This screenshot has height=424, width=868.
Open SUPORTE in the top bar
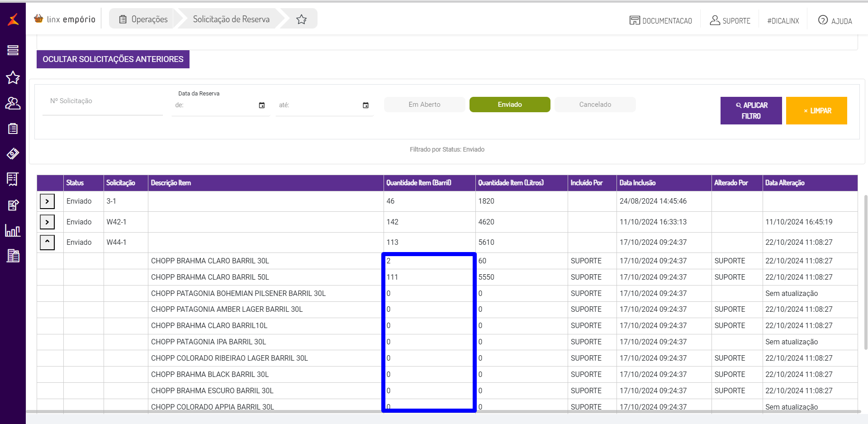tap(730, 21)
